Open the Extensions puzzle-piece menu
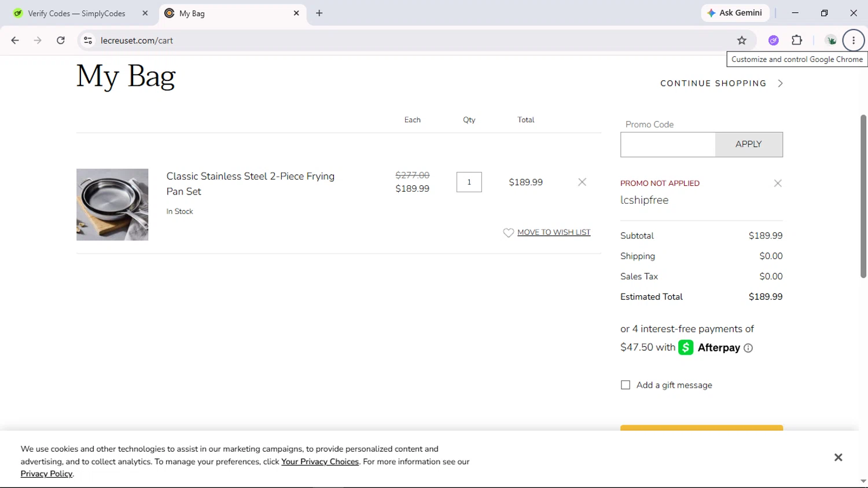The image size is (868, 488). (x=797, y=41)
